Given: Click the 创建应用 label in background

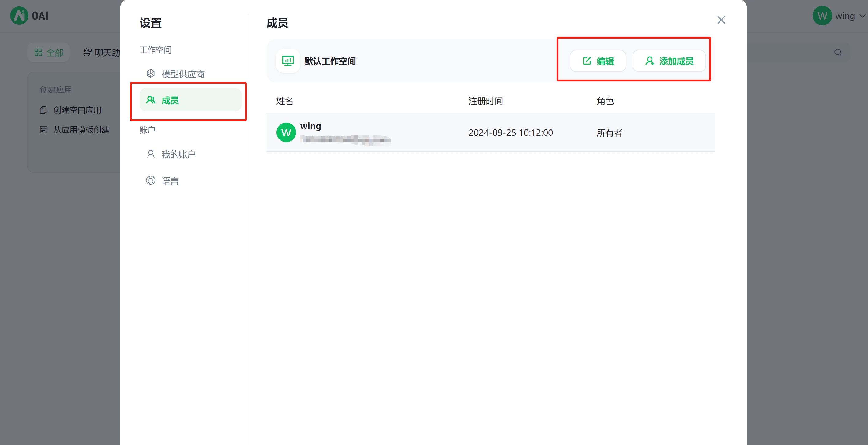Looking at the screenshot, I should point(56,90).
